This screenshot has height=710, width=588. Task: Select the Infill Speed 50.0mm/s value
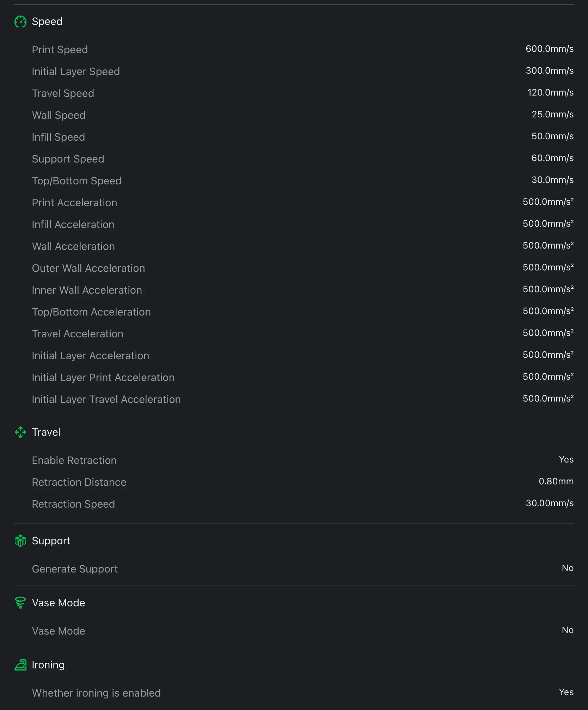click(552, 136)
